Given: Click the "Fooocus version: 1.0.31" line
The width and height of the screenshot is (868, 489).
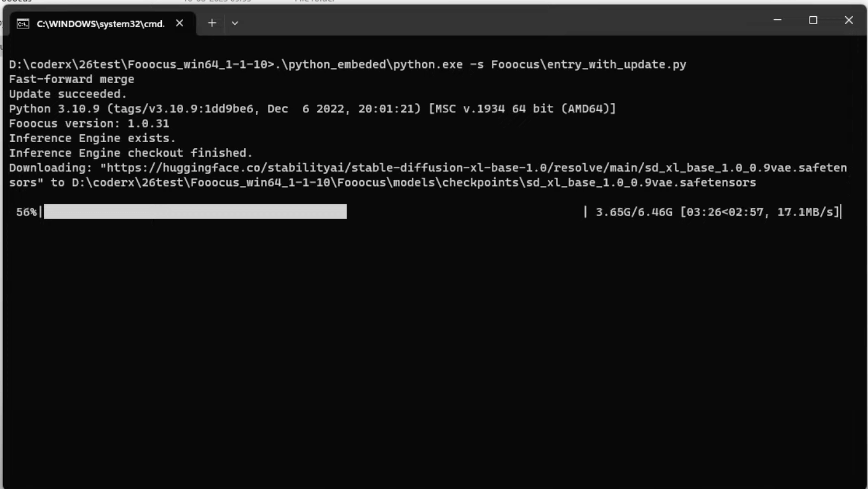Looking at the screenshot, I should tap(89, 123).
